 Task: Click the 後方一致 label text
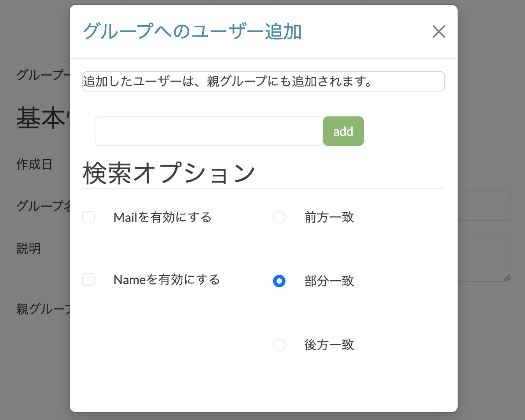coord(329,345)
